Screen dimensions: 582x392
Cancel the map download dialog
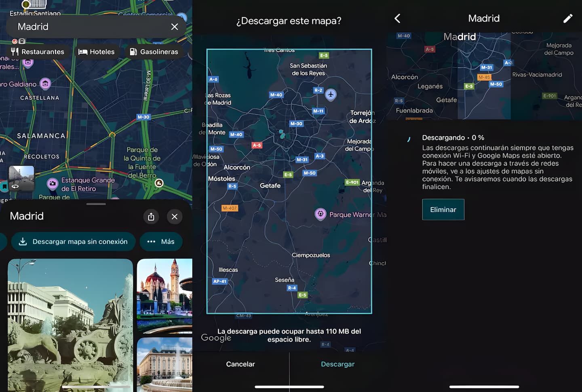240,364
